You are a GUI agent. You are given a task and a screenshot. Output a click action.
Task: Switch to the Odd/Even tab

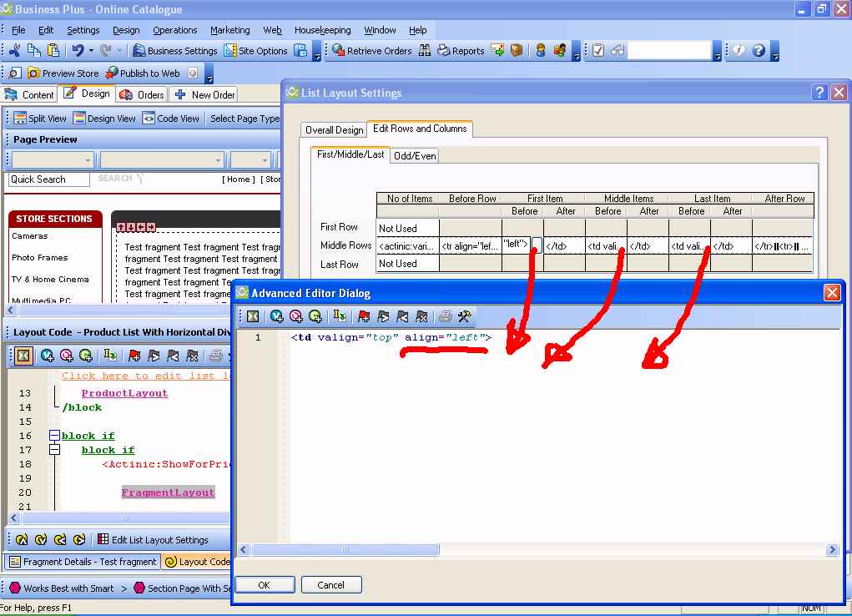coord(415,156)
